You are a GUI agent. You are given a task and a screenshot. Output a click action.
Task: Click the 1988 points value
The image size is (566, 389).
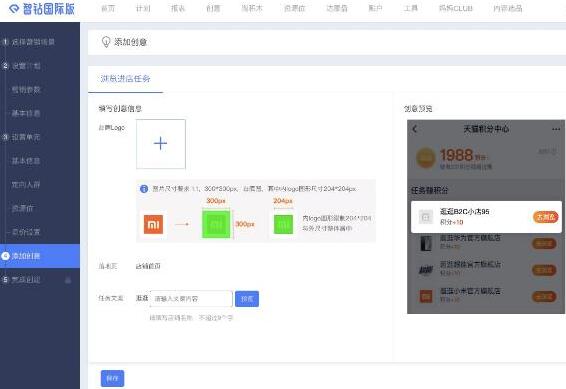click(457, 155)
